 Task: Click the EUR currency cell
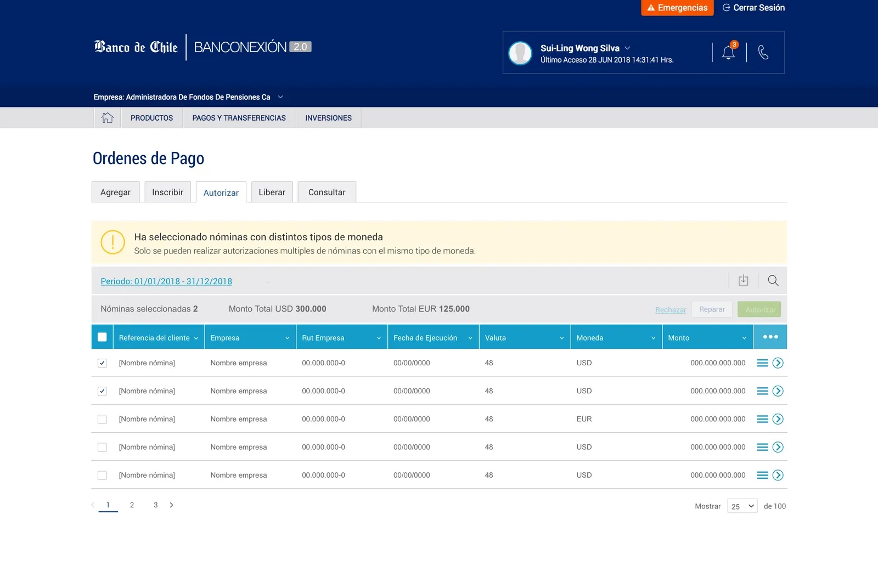(x=584, y=419)
